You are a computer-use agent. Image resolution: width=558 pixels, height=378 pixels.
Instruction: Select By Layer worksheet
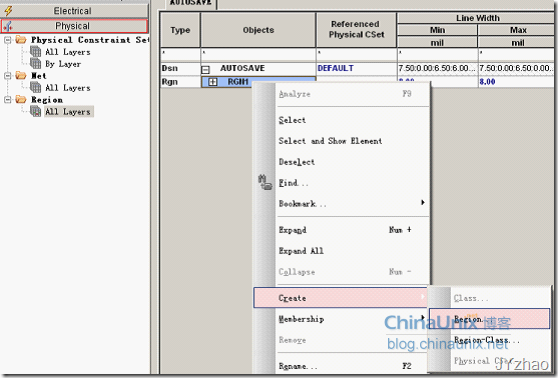(63, 64)
